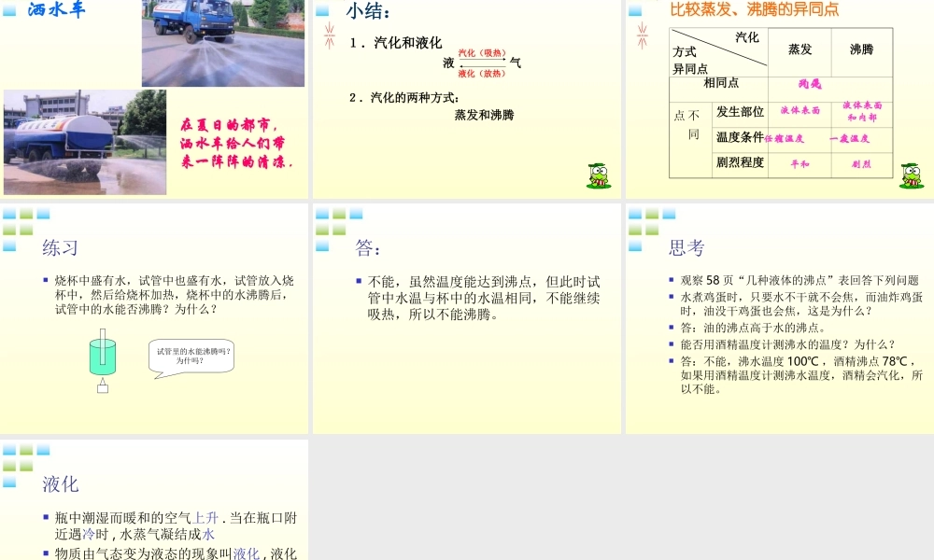Click the bullet 观察 58 页“几种液体的沸点”

800,280
